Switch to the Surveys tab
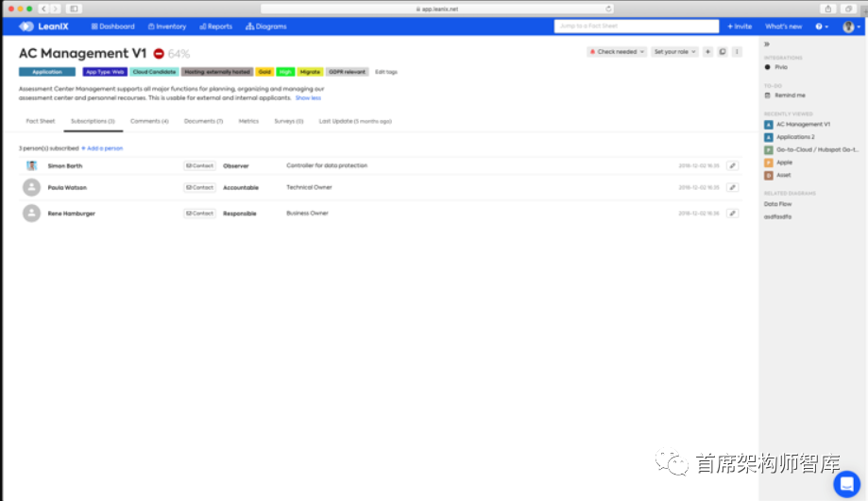 [x=289, y=121]
